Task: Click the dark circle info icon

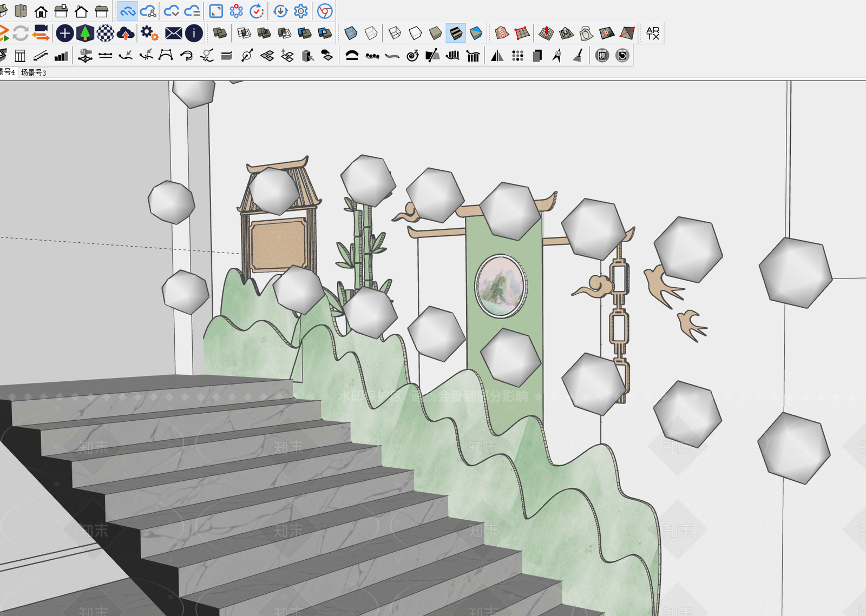Action: 194,33
